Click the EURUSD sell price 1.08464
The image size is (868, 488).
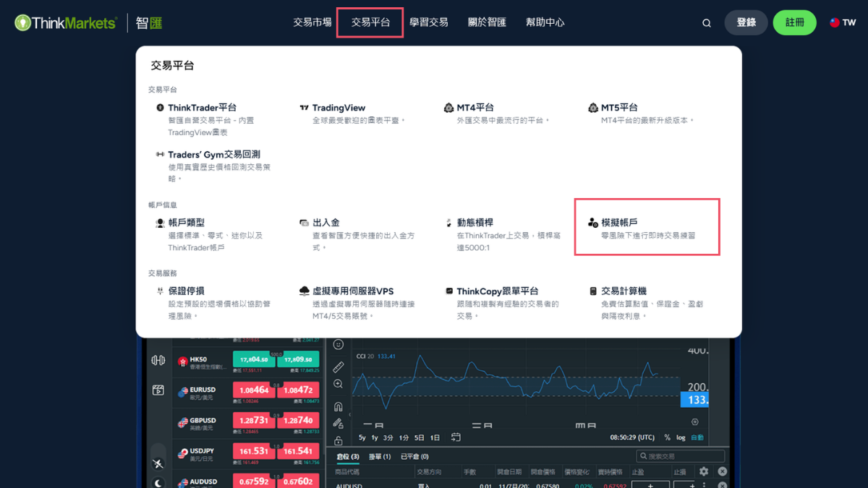point(254,390)
